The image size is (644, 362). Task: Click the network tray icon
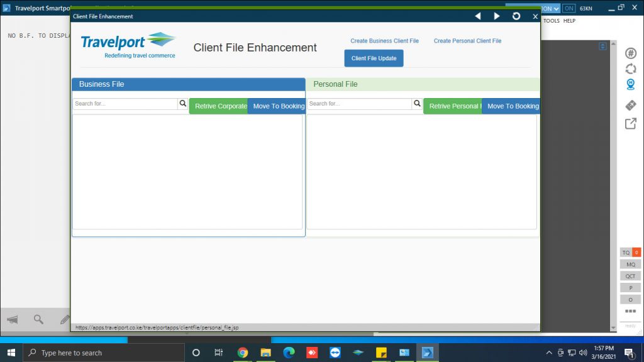click(x=572, y=353)
